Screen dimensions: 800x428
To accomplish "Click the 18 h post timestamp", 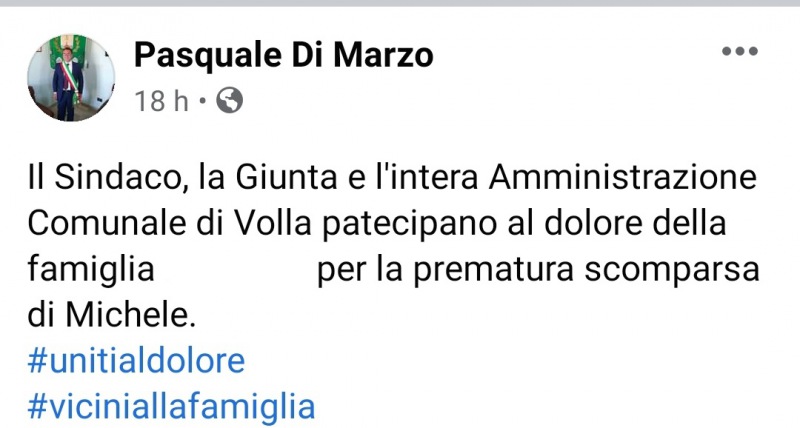I will pos(161,100).
